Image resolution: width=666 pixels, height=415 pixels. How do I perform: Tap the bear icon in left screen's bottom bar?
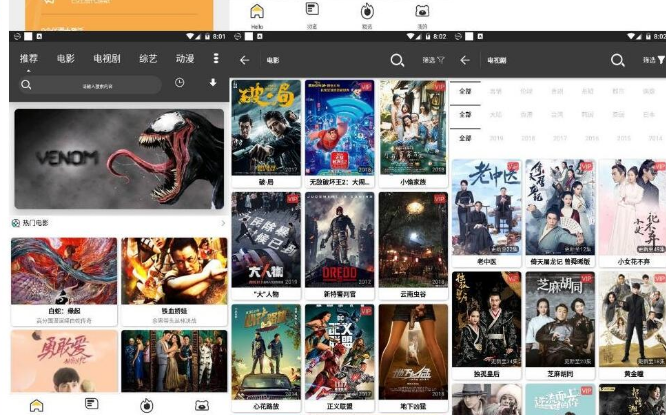tap(202, 405)
